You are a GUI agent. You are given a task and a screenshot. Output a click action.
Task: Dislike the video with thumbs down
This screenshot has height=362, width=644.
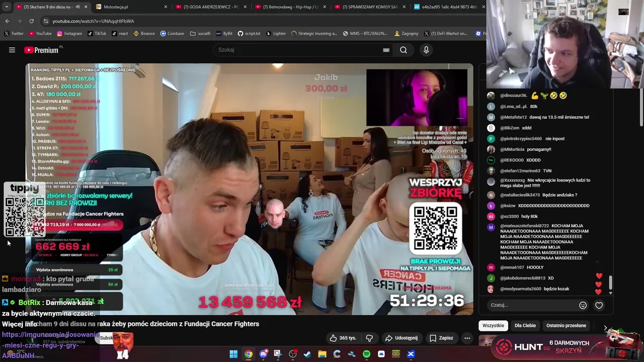point(369,338)
